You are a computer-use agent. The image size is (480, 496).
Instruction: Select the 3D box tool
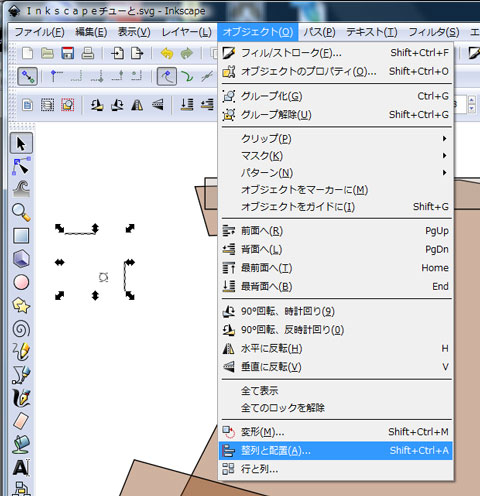pyautogui.click(x=21, y=259)
